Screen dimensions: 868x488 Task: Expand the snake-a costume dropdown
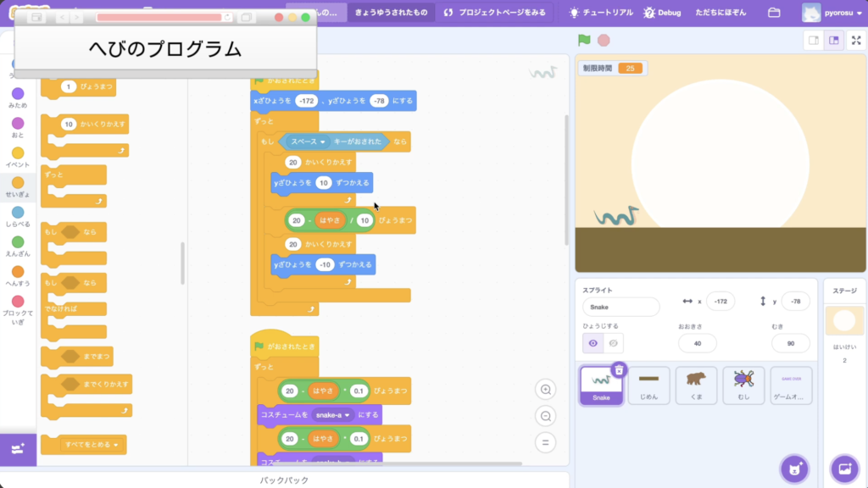pyautogui.click(x=348, y=415)
